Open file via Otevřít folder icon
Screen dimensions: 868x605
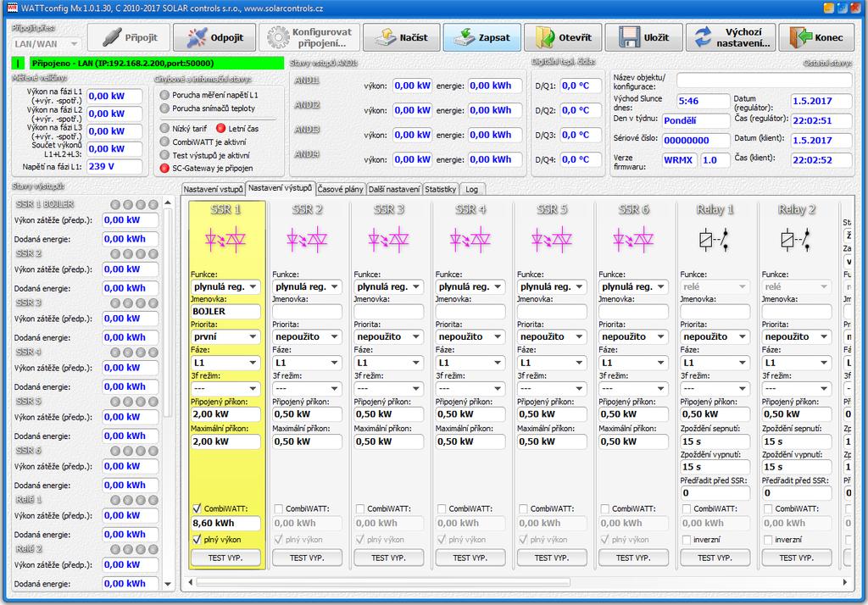coord(545,37)
